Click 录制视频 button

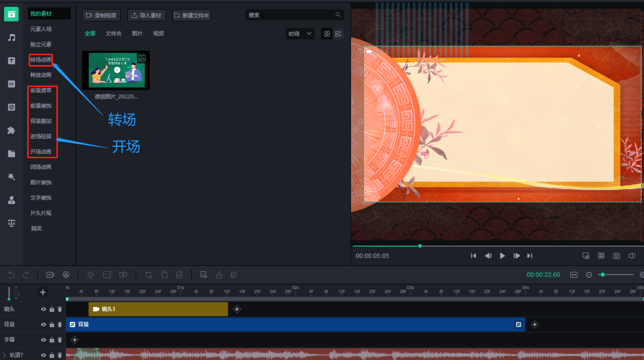[101, 15]
